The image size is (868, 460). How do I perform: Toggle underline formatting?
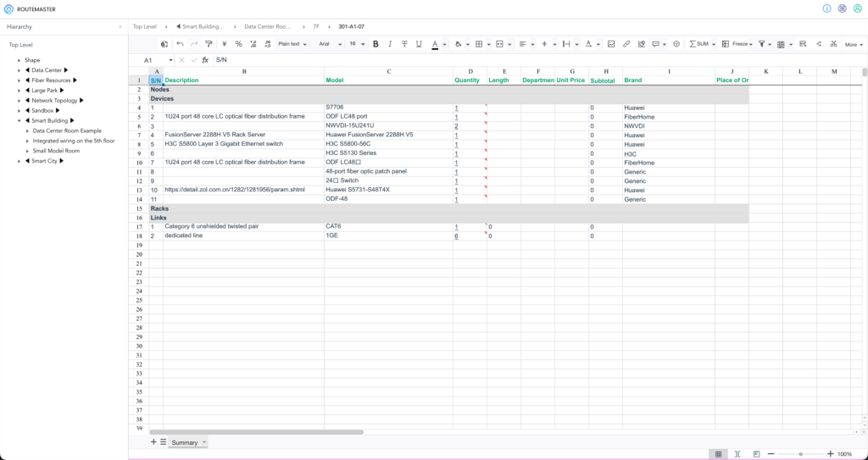coord(419,44)
